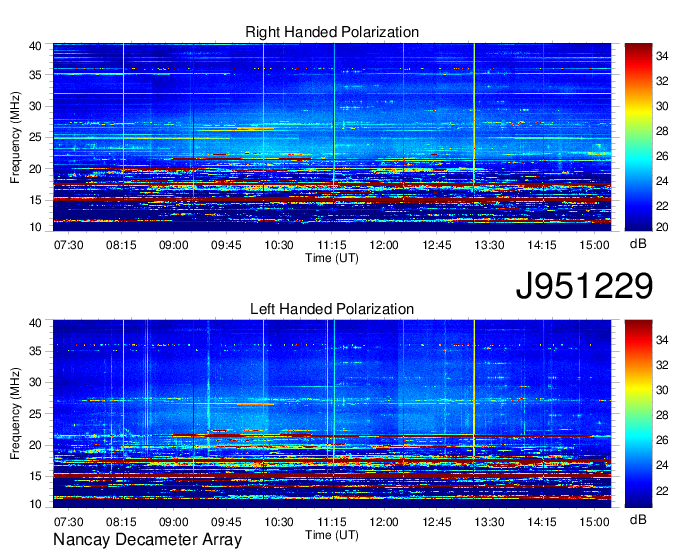This screenshot has height=552, width=680.
Task: Click 'Frequency (MHz)' axis label of Left Handed plot
Action: click(x=15, y=414)
